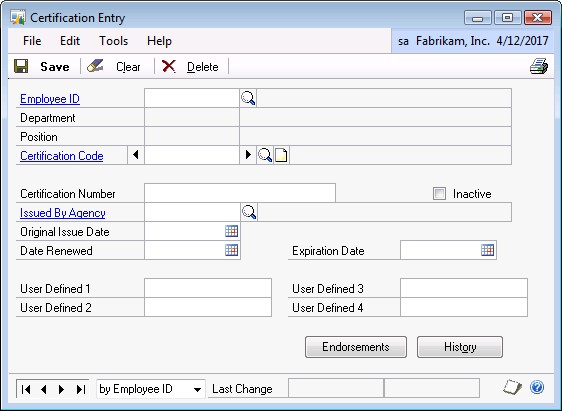Click the red X Delete icon
The width and height of the screenshot is (562, 411).
coord(168,66)
